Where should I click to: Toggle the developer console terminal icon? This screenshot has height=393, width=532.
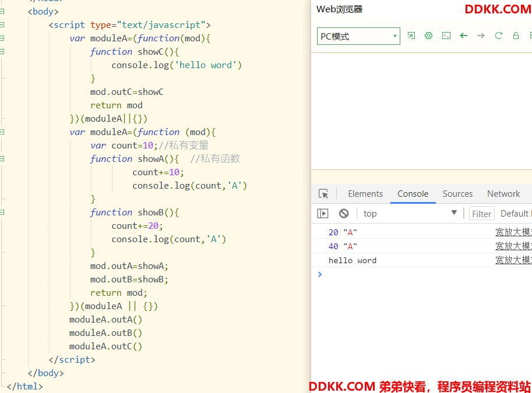[x=446, y=36]
